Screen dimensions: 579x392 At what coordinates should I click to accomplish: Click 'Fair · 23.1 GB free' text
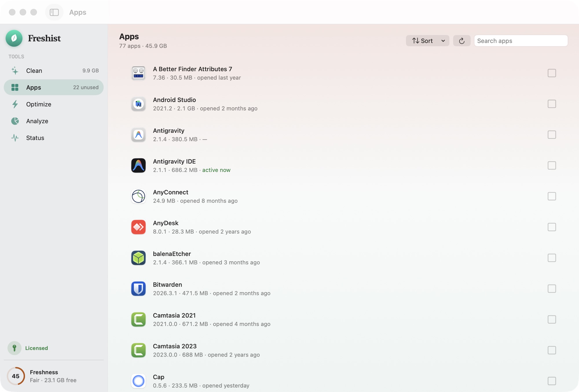click(53, 380)
